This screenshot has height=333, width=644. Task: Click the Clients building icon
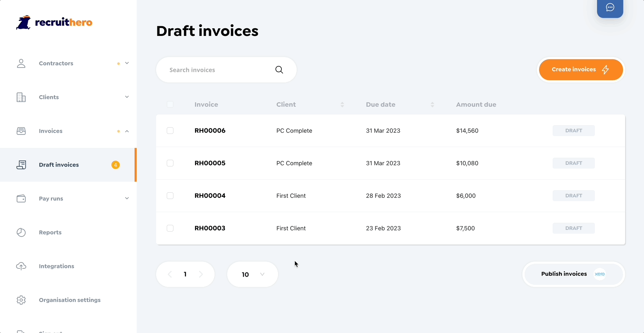(21, 97)
